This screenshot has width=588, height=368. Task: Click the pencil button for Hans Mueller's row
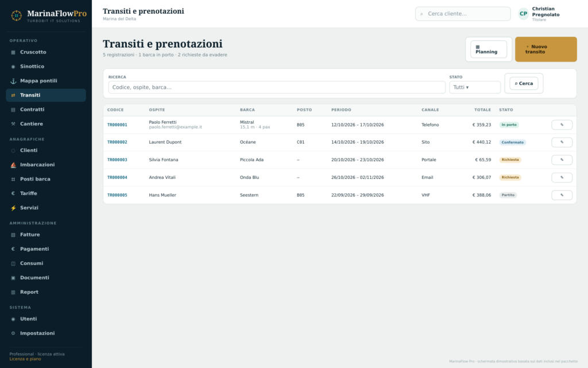pyautogui.click(x=562, y=195)
